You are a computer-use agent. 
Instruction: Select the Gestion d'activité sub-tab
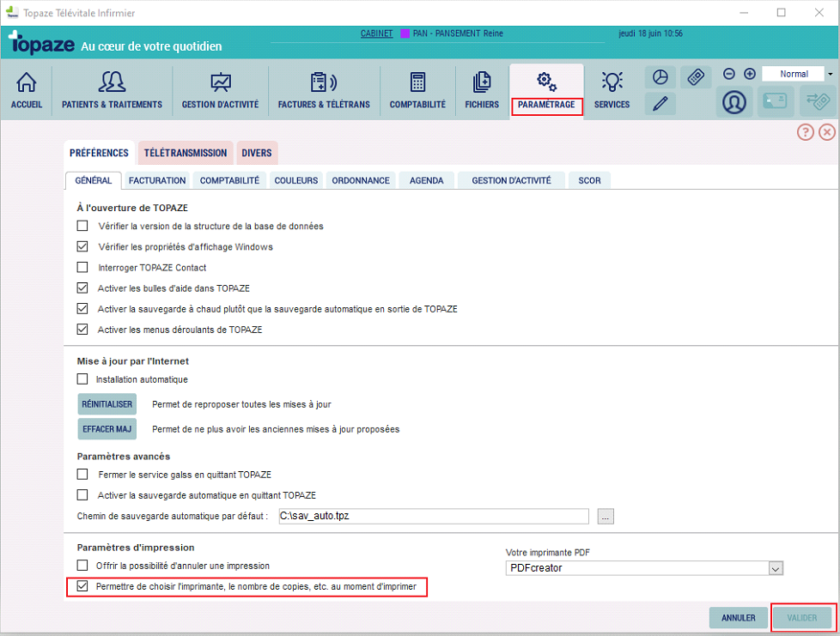click(511, 180)
